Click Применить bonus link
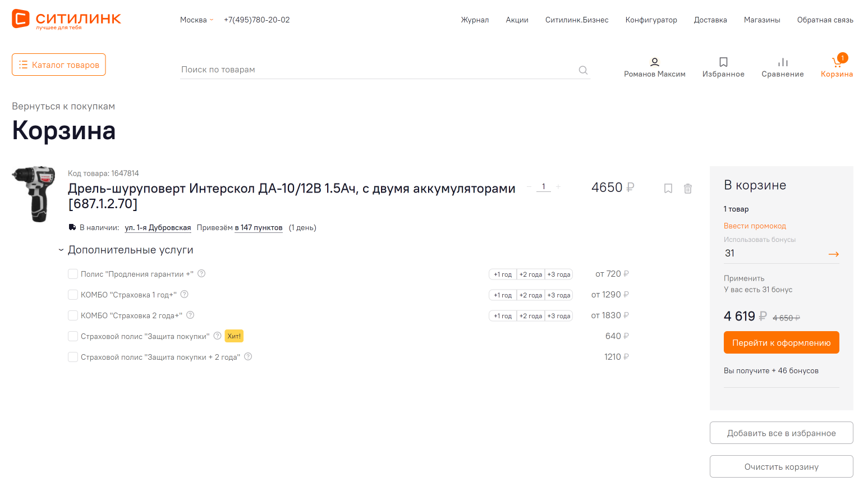The image size is (868, 481). 744,278
